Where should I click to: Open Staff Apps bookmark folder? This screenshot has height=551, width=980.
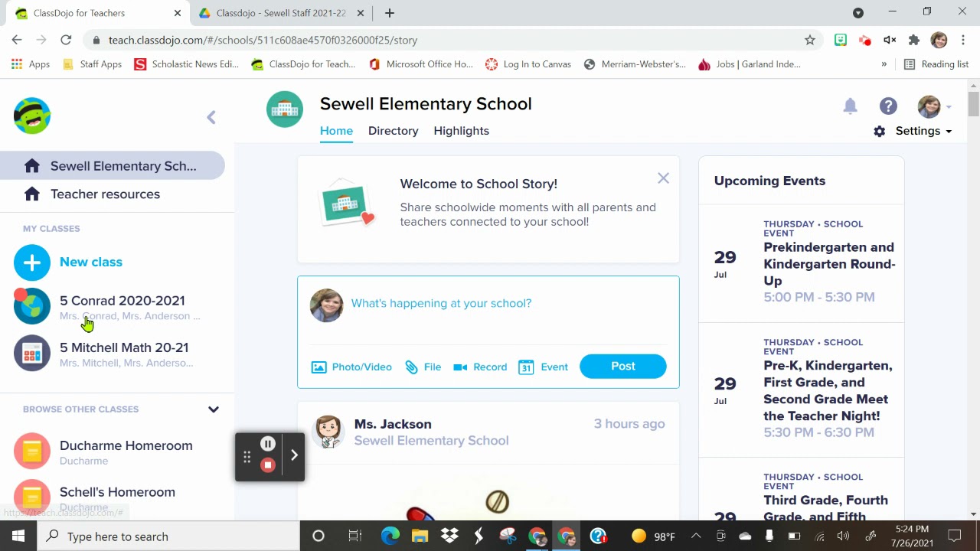(92, 64)
